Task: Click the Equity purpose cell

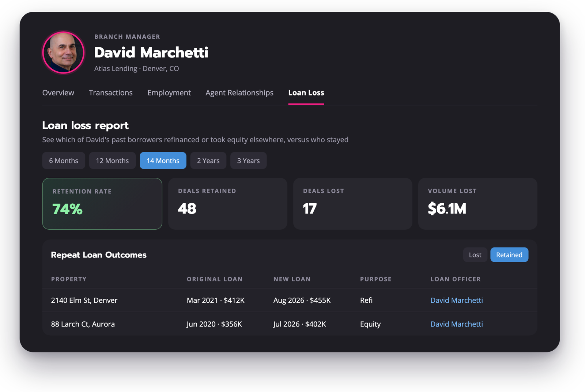Action: click(370, 324)
